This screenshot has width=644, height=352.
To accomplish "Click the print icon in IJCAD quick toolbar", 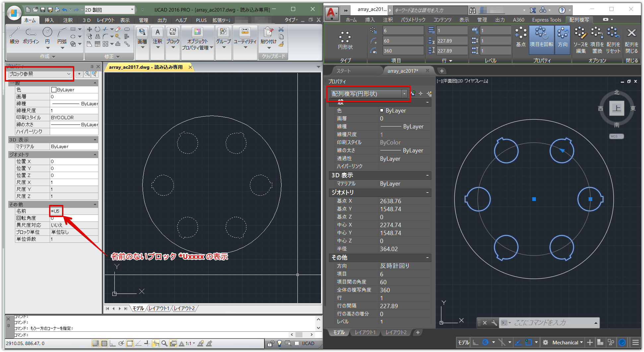I will [x=57, y=10].
